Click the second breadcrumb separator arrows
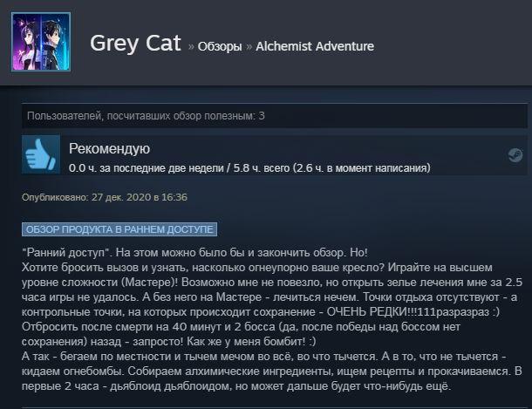The height and width of the screenshot is (409, 532). click(x=249, y=47)
